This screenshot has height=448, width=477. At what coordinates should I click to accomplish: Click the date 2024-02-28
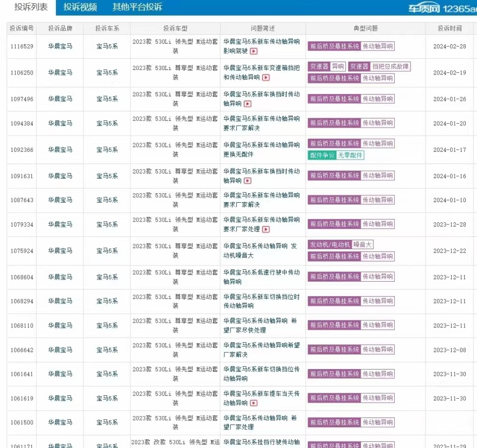click(450, 46)
